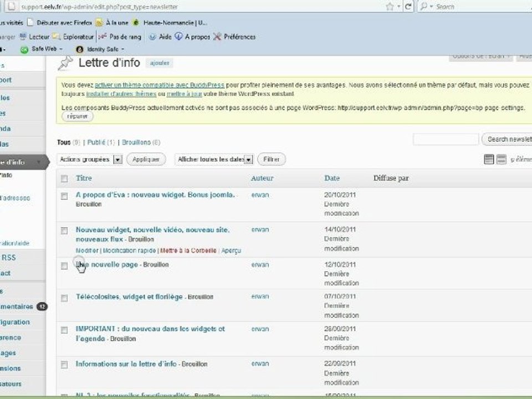Toggle the select-all checkbox in table header

pos(64,178)
